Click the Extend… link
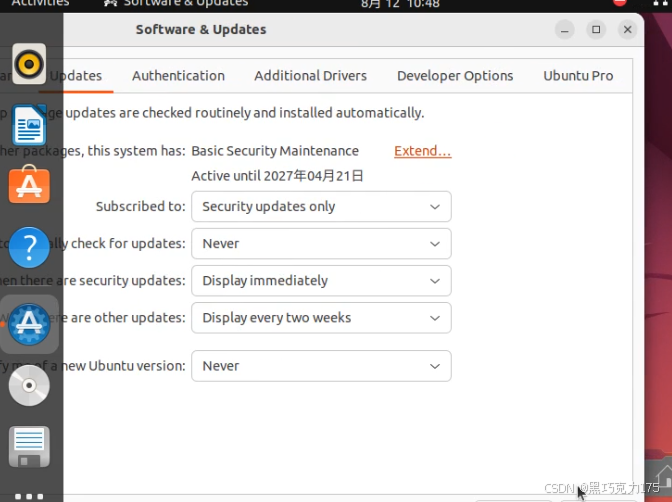The height and width of the screenshot is (502, 672). tap(423, 151)
